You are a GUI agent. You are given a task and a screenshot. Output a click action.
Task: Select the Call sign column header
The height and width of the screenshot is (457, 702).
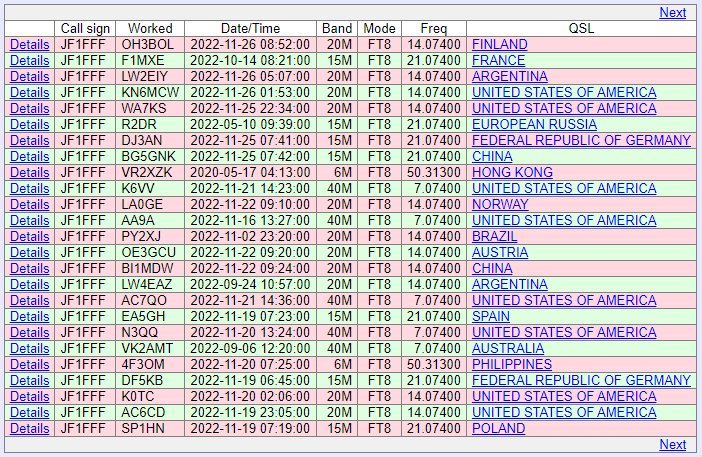85,29
